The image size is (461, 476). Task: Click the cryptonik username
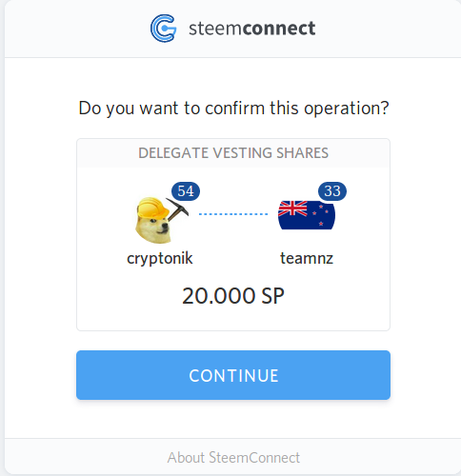[160, 258]
